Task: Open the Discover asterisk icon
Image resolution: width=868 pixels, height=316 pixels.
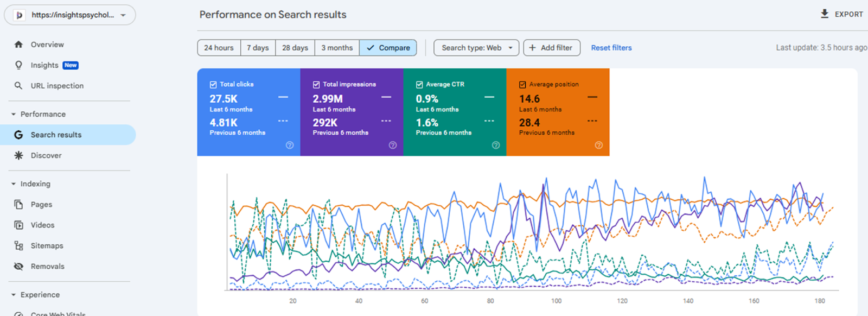Action: tap(18, 155)
